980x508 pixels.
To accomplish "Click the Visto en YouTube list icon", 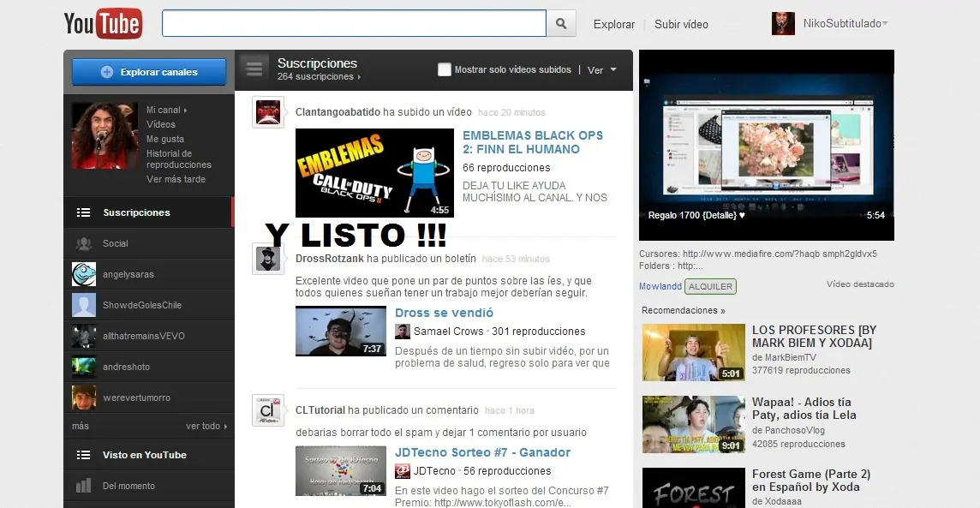I will pos(83,455).
